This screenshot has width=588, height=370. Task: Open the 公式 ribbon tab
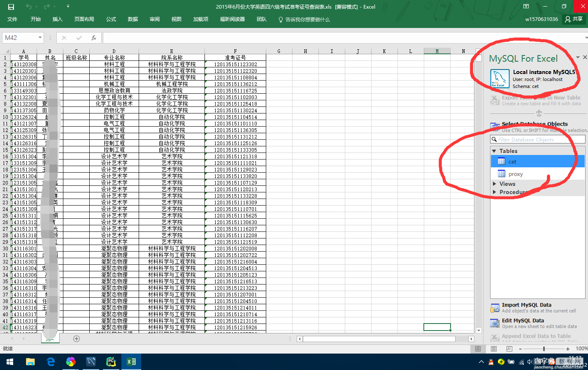(x=111, y=19)
